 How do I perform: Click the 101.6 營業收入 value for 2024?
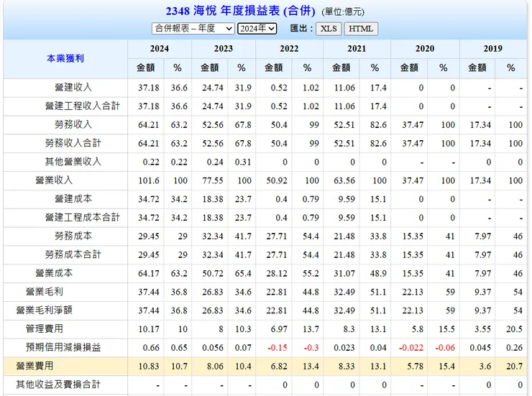click(149, 180)
